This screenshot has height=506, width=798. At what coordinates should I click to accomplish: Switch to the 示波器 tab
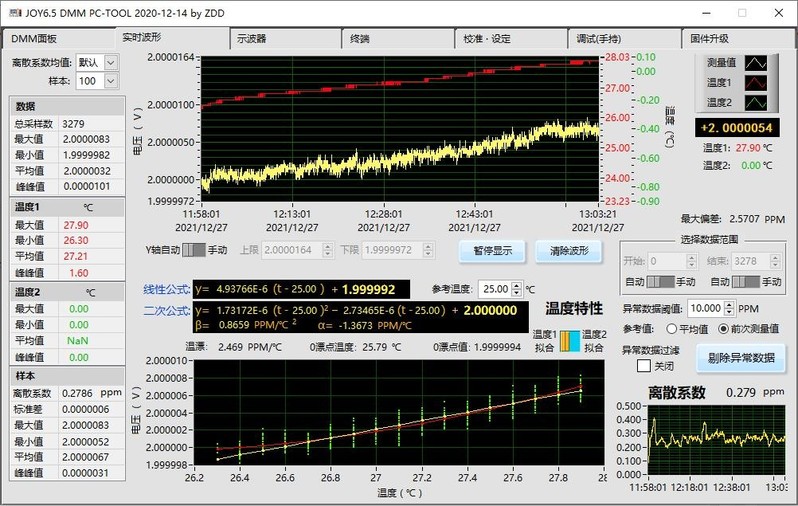pyautogui.click(x=251, y=38)
